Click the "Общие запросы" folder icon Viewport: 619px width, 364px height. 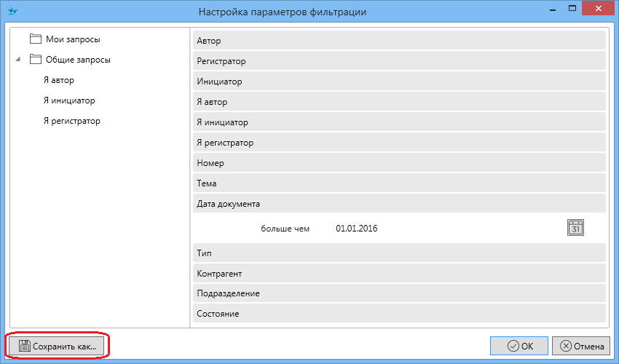36,60
